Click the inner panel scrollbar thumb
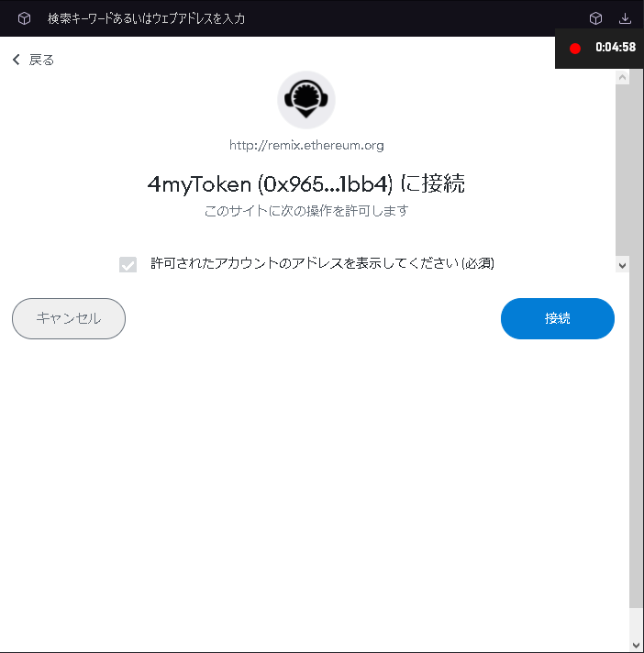644x653 pixels. tap(622, 170)
